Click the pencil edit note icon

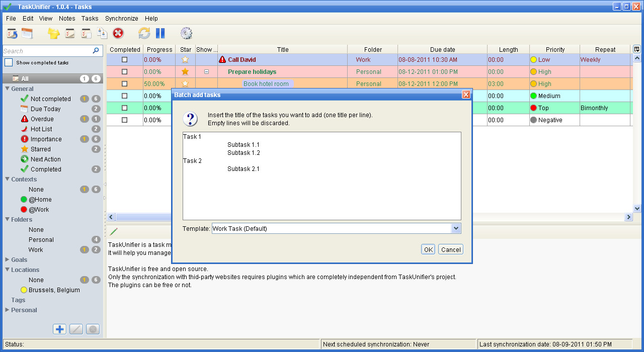(114, 231)
